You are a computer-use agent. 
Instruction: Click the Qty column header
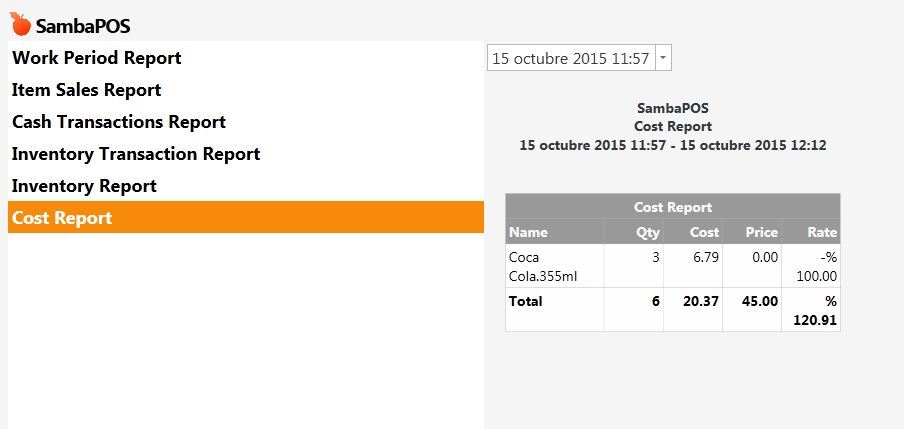(x=634, y=232)
